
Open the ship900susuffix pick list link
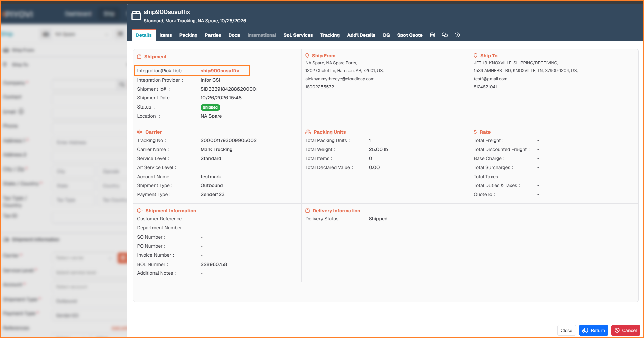(x=220, y=71)
